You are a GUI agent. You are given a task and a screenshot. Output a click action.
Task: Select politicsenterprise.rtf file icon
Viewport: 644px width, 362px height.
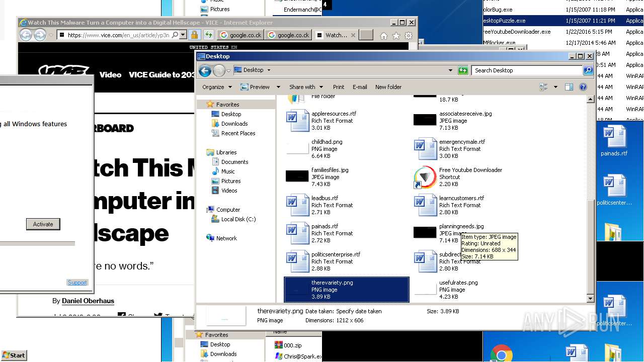coord(298,261)
